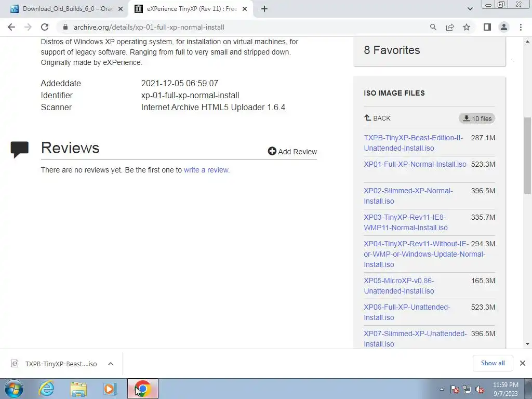Download all 10 files button
532x399 pixels.
point(477,118)
